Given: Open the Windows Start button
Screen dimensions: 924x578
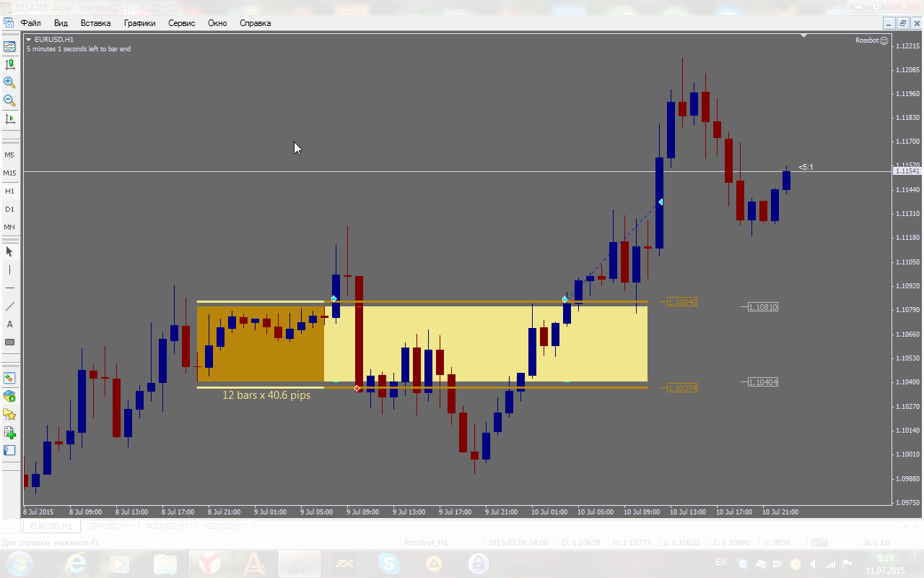Looking at the screenshot, I should click(19, 563).
